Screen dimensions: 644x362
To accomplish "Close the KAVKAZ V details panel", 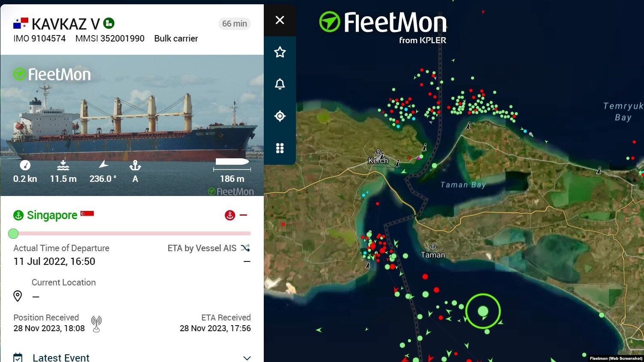I will tap(280, 20).
